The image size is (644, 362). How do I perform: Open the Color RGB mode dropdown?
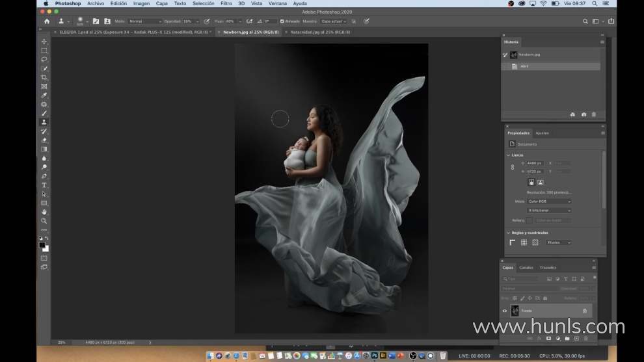(x=549, y=201)
